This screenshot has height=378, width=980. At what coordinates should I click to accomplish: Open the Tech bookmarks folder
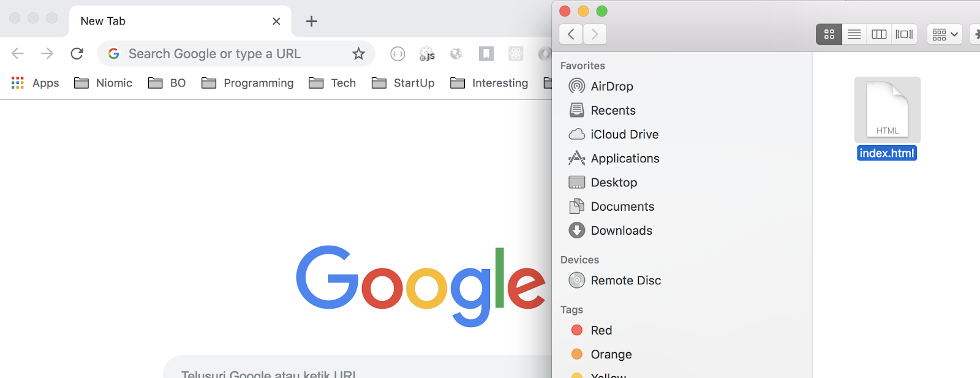click(333, 83)
